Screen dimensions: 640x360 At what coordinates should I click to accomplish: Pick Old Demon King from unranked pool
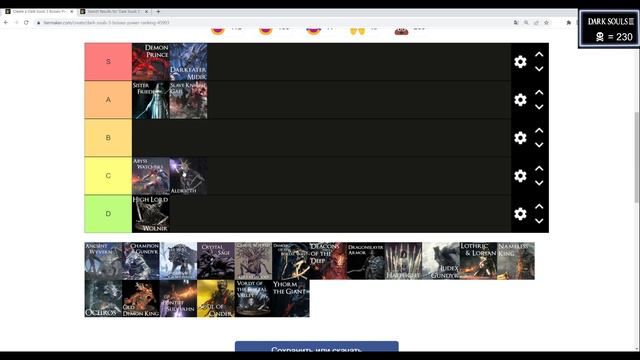141,298
